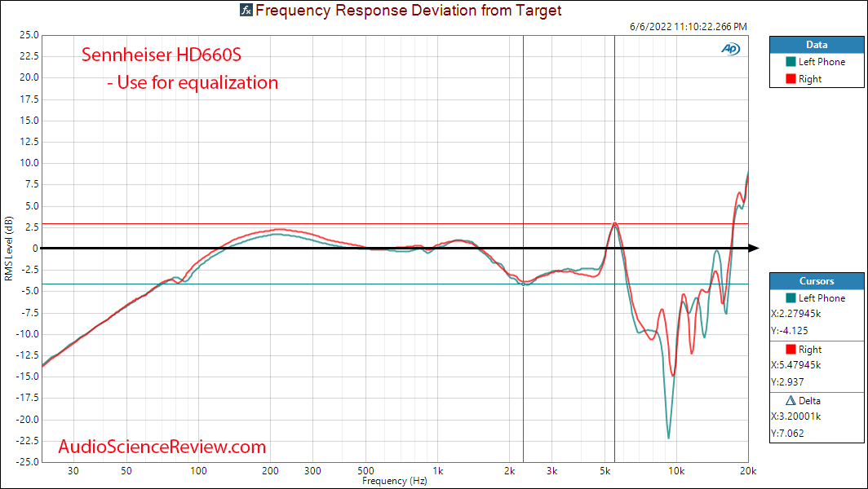The height and width of the screenshot is (489, 868).
Task: Click the Right red swatch in Cursors panel
Action: point(790,350)
